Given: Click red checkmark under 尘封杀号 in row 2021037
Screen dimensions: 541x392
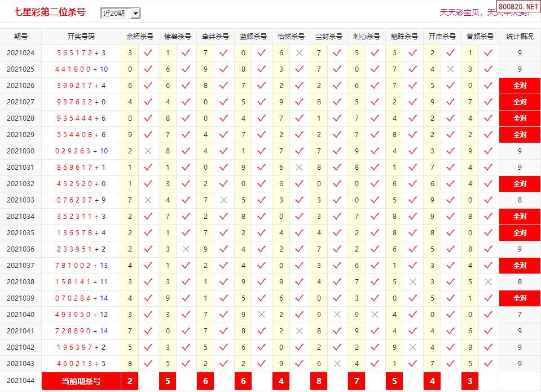Looking at the screenshot, I should (x=337, y=265).
